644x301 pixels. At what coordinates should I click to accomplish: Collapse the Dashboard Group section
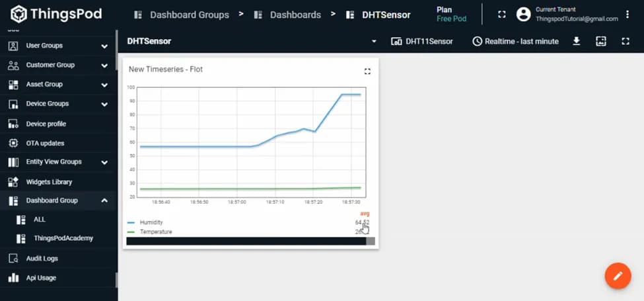(104, 200)
